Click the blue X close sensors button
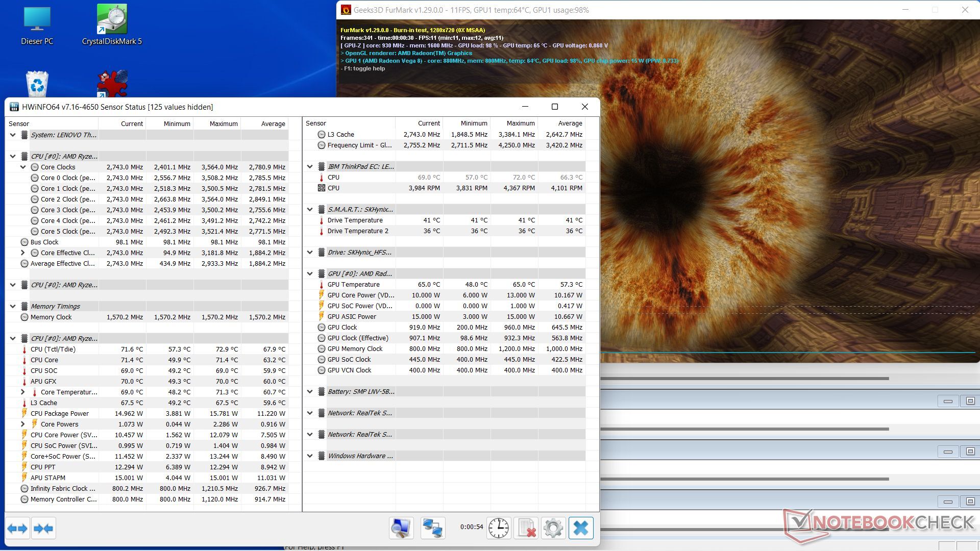980x551 pixels. click(580, 528)
